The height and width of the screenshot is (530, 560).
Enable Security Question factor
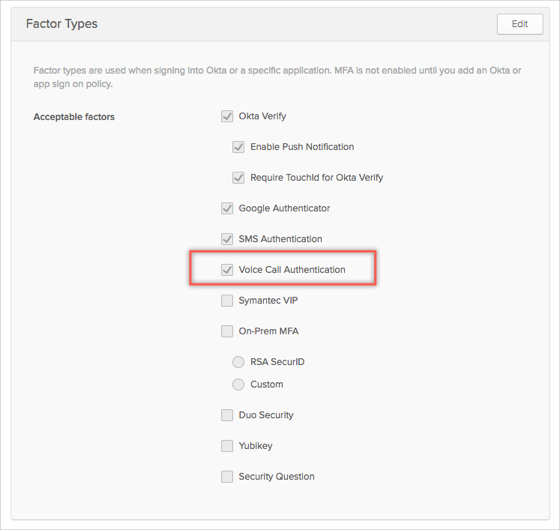pyautogui.click(x=227, y=477)
